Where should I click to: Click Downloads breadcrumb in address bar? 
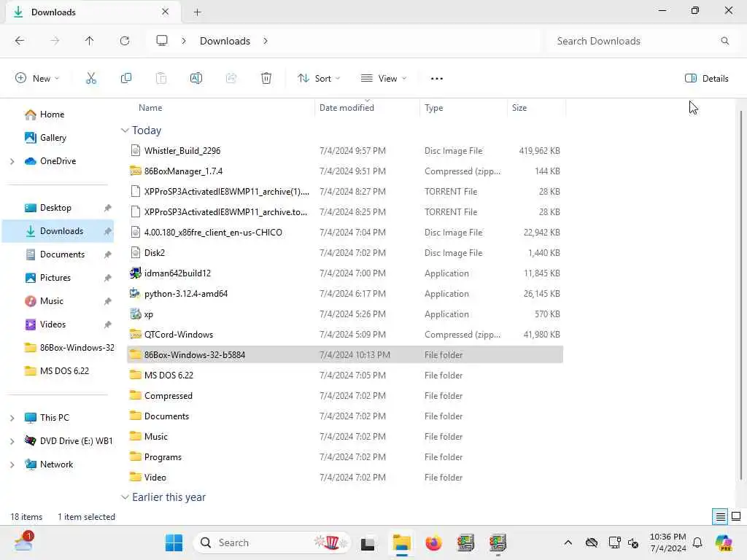tap(225, 41)
